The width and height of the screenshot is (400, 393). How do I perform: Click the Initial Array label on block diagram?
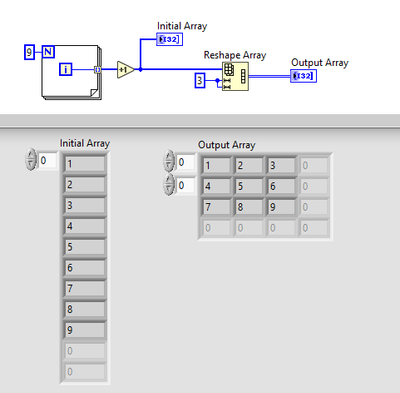click(x=182, y=26)
